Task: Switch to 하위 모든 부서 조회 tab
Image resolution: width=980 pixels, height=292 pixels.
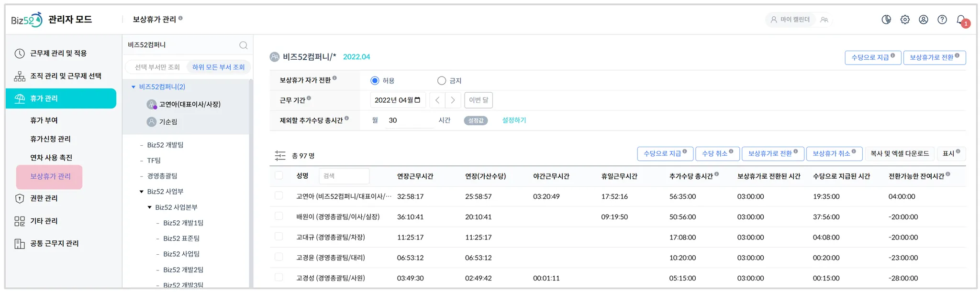Action: click(218, 67)
